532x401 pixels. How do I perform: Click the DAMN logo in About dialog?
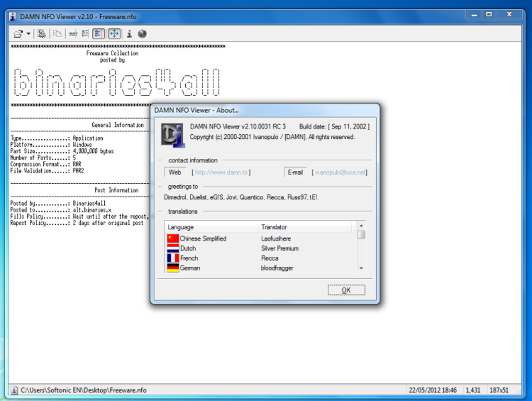pyautogui.click(x=173, y=135)
